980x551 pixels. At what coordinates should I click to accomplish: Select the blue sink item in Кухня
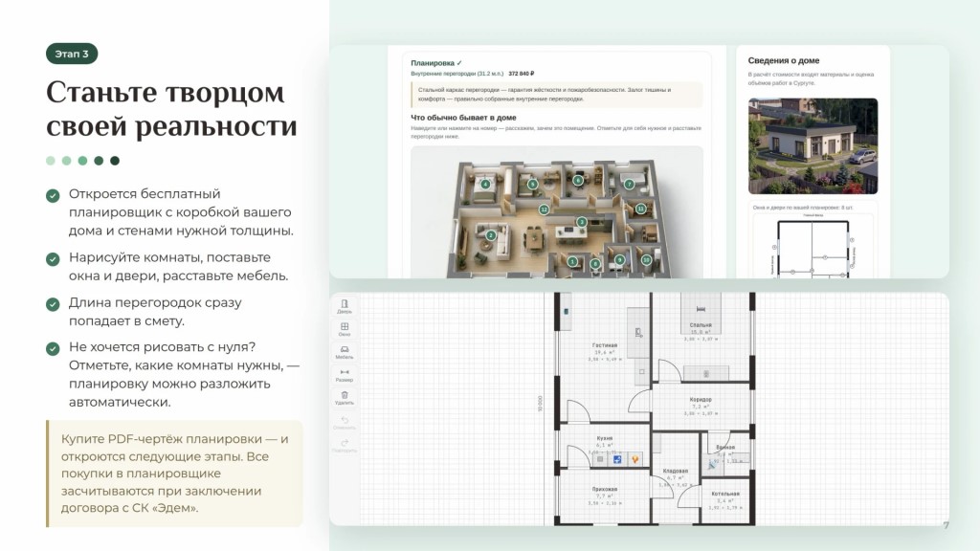coord(617,459)
